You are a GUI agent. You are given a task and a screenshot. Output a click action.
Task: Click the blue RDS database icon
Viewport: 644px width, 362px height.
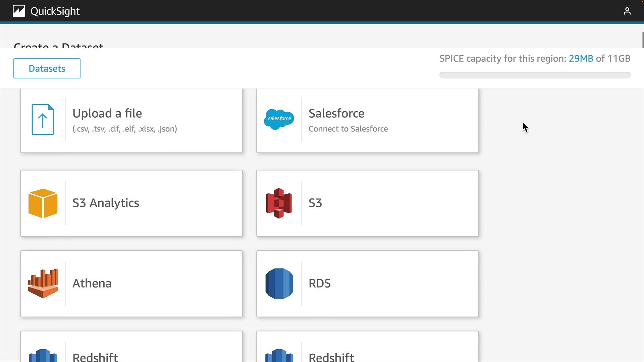click(x=279, y=284)
